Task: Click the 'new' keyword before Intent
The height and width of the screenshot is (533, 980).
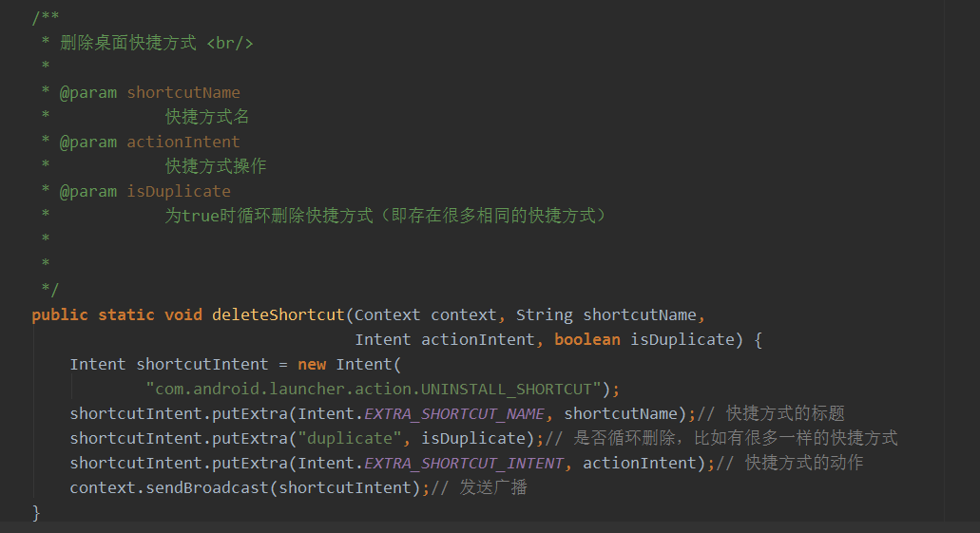Action: click(x=312, y=364)
